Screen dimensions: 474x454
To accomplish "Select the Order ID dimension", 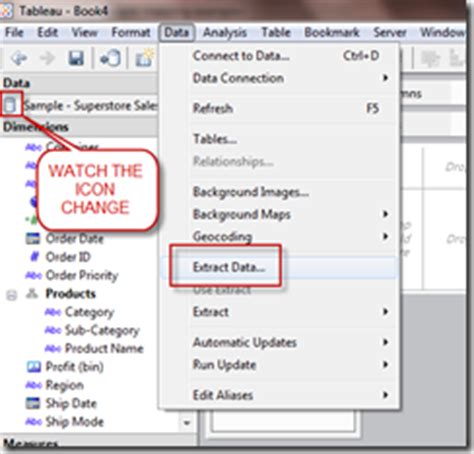I will tap(68, 257).
